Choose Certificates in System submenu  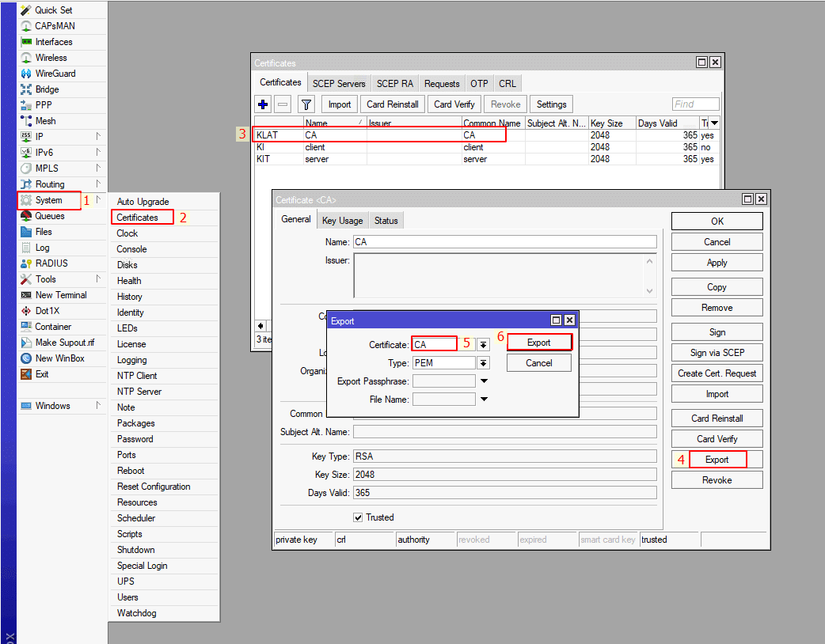tap(137, 217)
